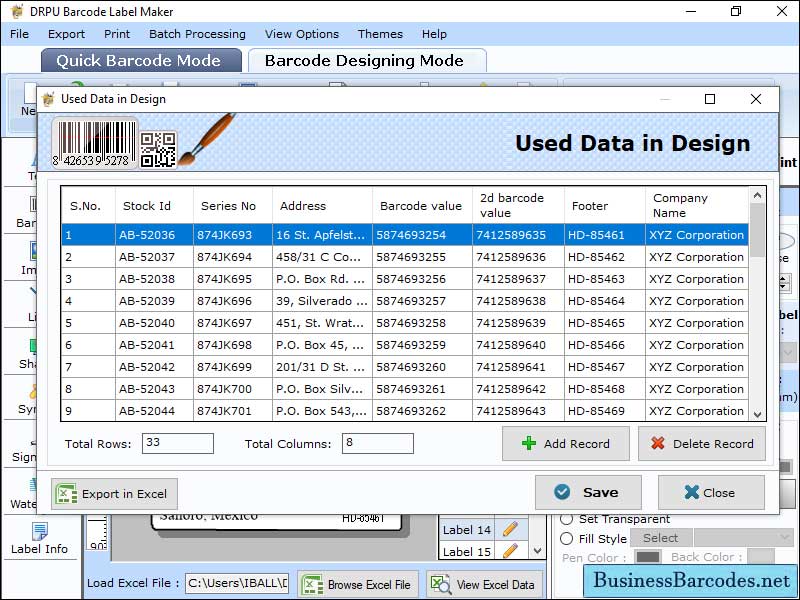
Task: Select the Set Transparent radio button
Action: coord(567,519)
